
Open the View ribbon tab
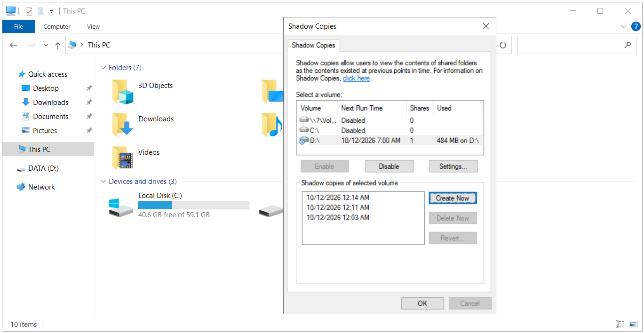click(x=94, y=26)
